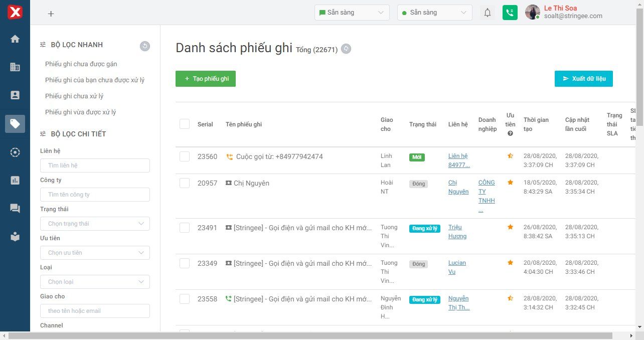
Task: Tick the checkbox for ticket 23560
Action: point(185,156)
